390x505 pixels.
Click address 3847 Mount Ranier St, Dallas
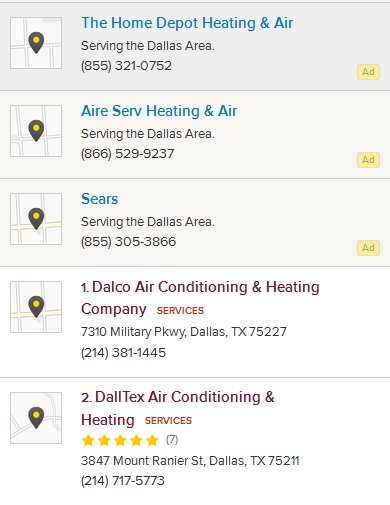click(190, 461)
